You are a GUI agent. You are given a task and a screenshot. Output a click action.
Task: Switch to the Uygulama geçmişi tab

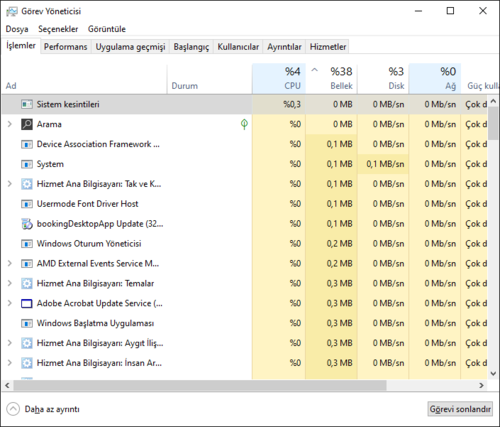coord(130,47)
